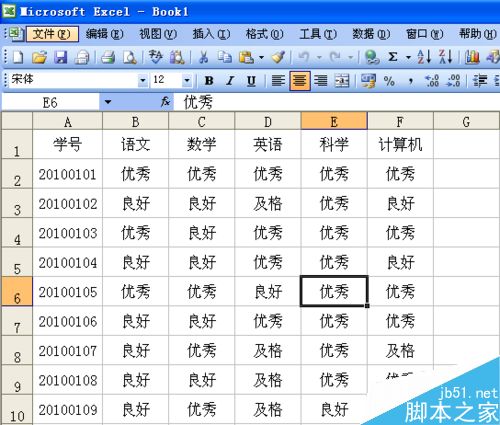This screenshot has height=425, width=500.
Task: Toggle Underline formatting
Action: (x=251, y=80)
